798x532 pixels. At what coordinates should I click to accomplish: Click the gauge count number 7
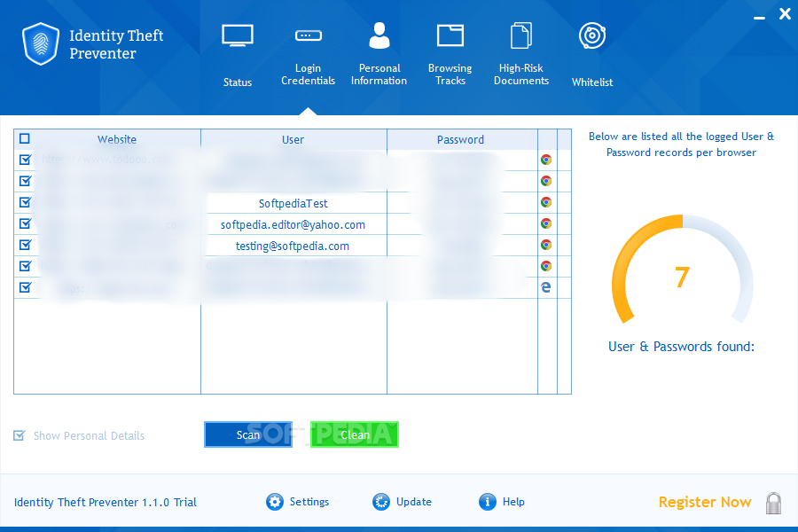point(683,278)
